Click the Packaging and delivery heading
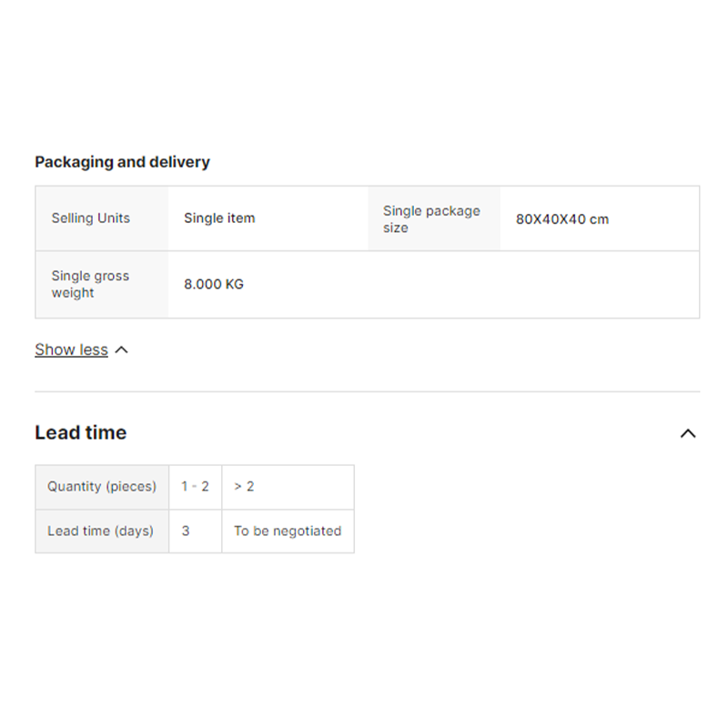The image size is (728, 728). [122, 162]
